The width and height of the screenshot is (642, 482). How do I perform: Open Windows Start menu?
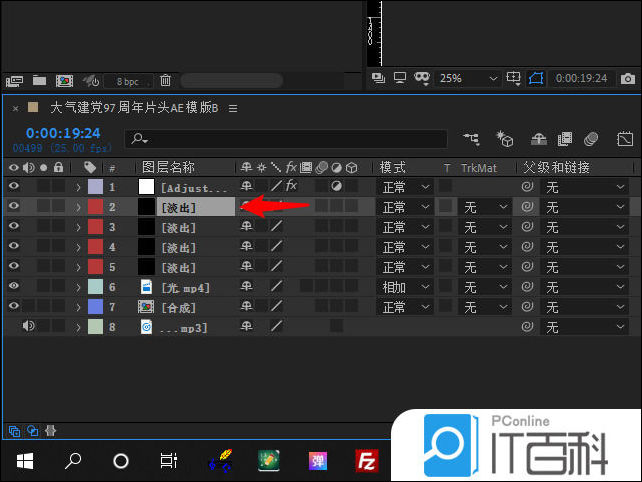point(25,461)
